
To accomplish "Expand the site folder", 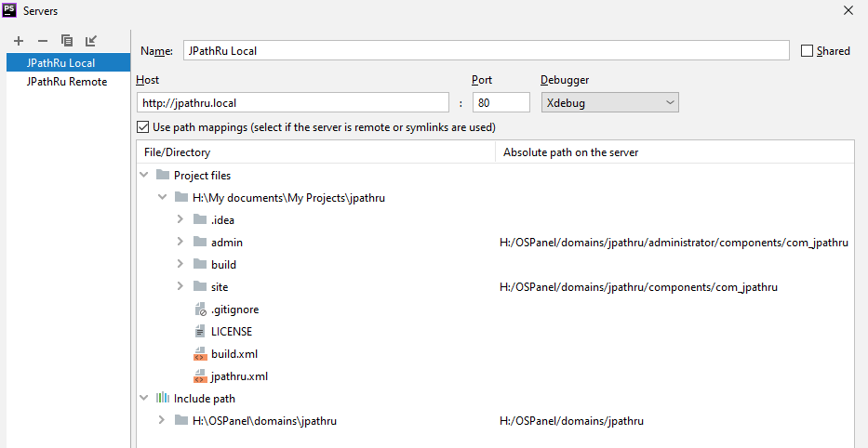I will pos(180,286).
